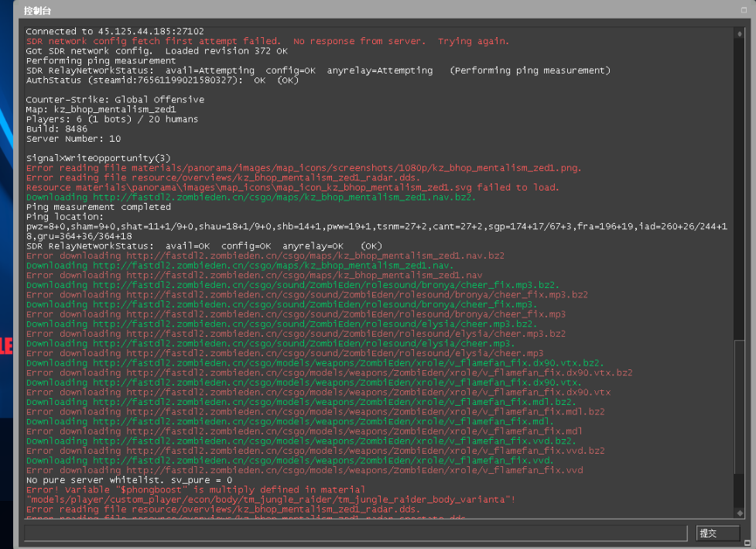Select the error line for kz_bhop_mentalism_zed1.png
756x549 pixels.
[304, 168]
